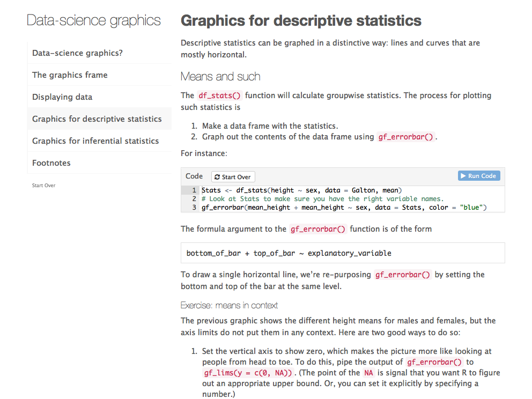Viewport: 532px width, 399px height.
Task: Place cursor in code line starting "Stats <-"
Action: tap(301, 190)
